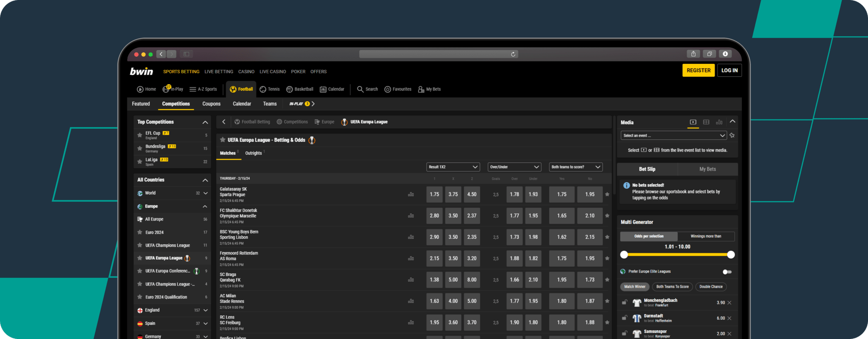Favourite Bundesliga with its star

(140, 148)
